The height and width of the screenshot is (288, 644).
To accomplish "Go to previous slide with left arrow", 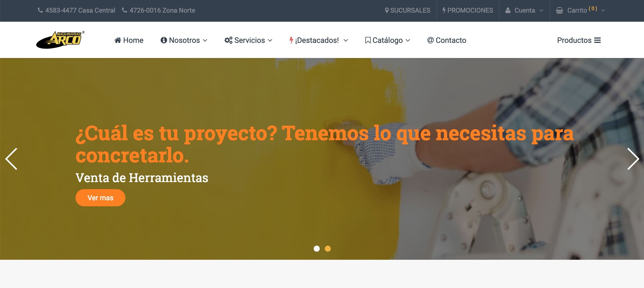I will coord(11,159).
